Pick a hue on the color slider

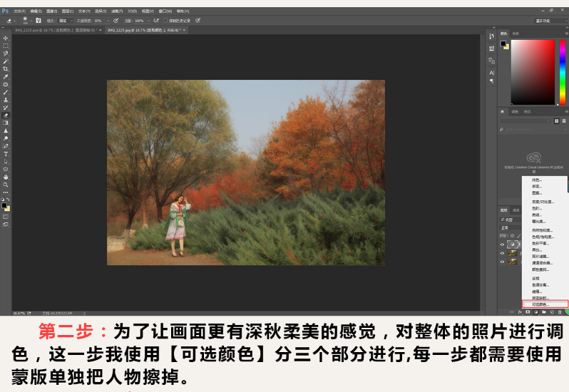tap(562, 72)
